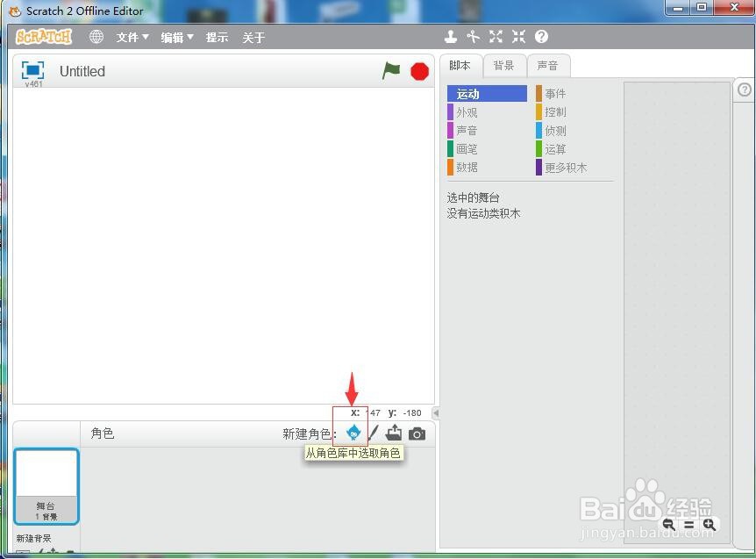Open the tips help side tab

click(745, 90)
